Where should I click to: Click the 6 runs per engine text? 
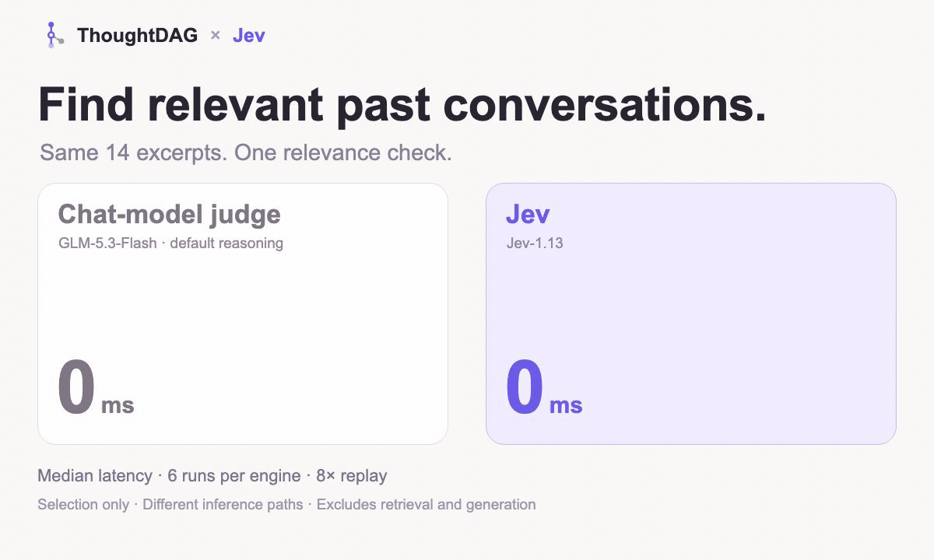pos(234,476)
